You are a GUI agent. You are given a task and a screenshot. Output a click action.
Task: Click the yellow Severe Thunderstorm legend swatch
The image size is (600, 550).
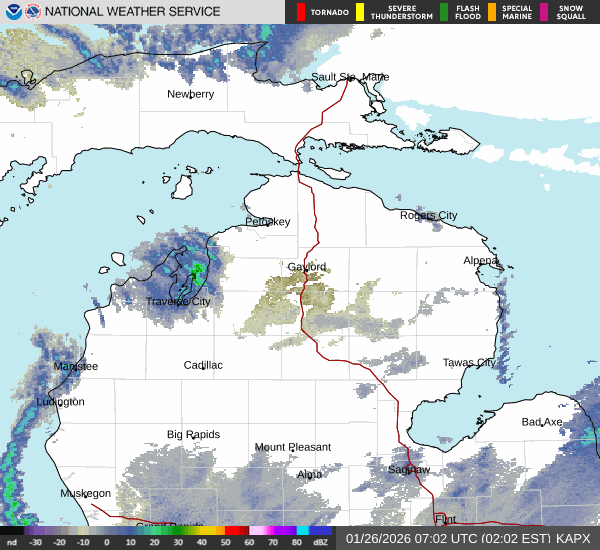[360, 12]
